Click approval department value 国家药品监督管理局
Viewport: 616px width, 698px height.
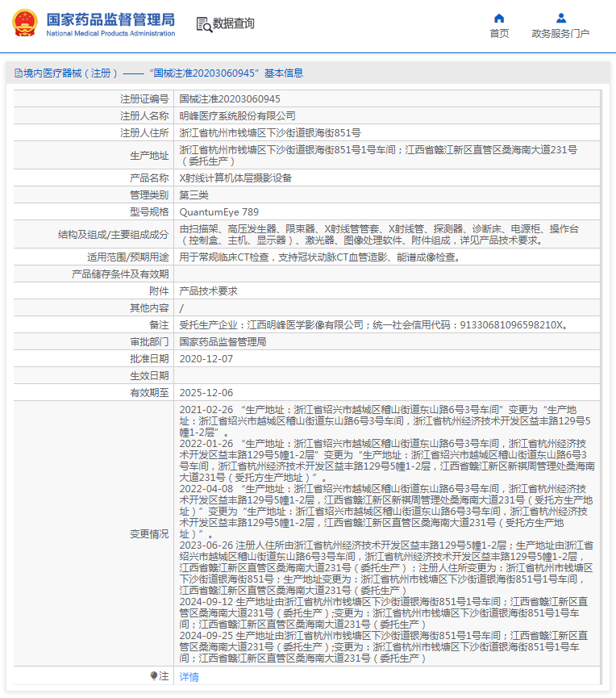click(223, 342)
